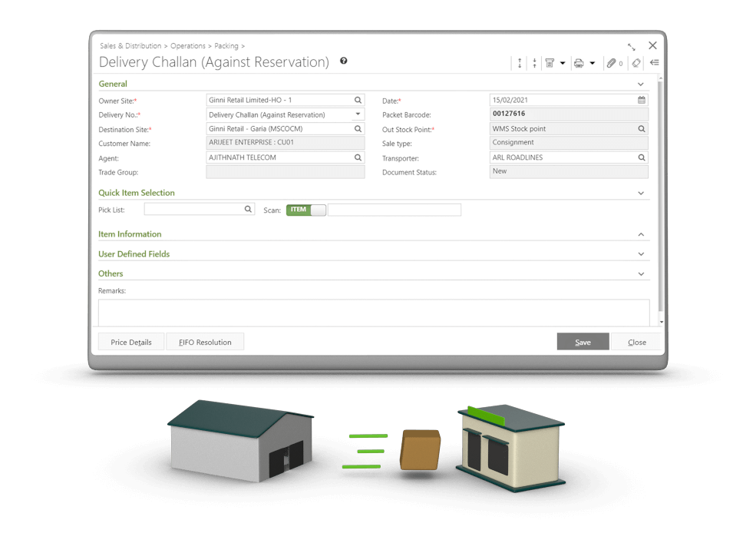Screen dimensions: 756x553
Task: Collapse the General section
Action: pyautogui.click(x=641, y=84)
